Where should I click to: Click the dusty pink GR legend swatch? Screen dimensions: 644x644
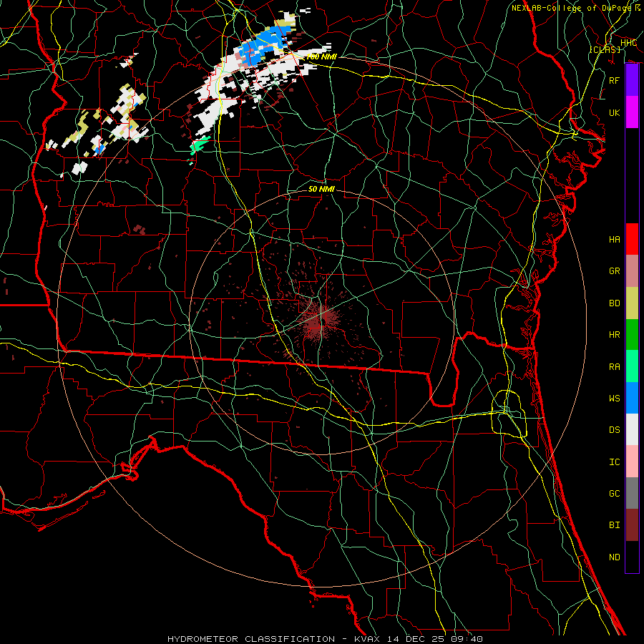coord(632,271)
